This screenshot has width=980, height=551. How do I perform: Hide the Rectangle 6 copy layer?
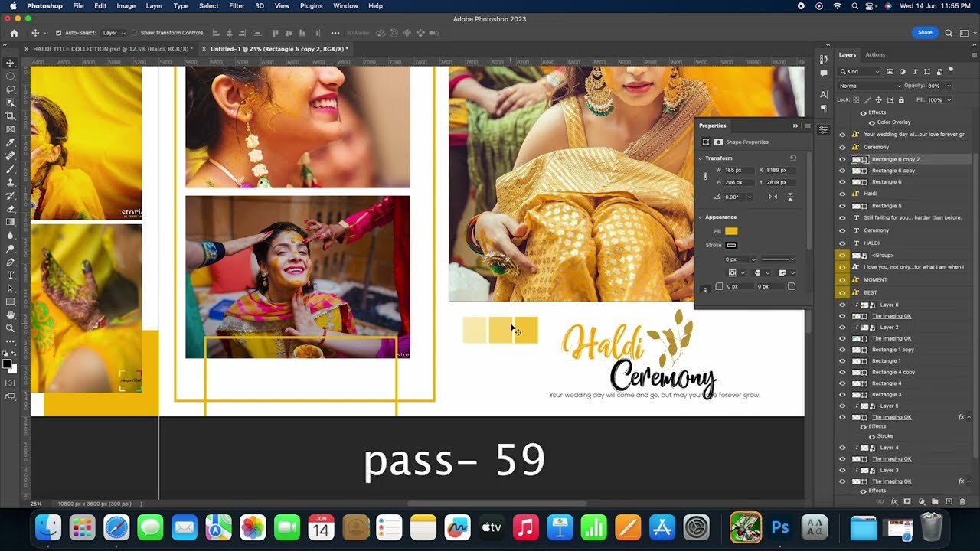pyautogui.click(x=842, y=171)
